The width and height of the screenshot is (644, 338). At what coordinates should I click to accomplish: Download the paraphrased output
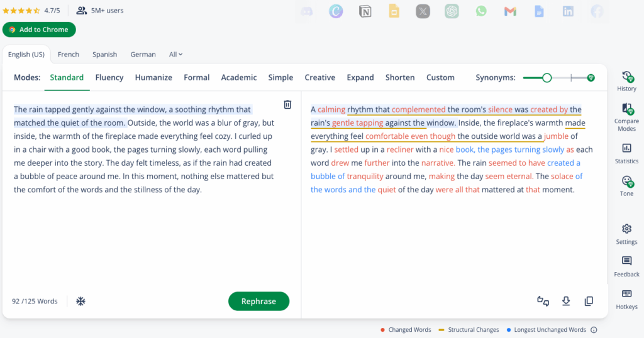click(x=566, y=301)
